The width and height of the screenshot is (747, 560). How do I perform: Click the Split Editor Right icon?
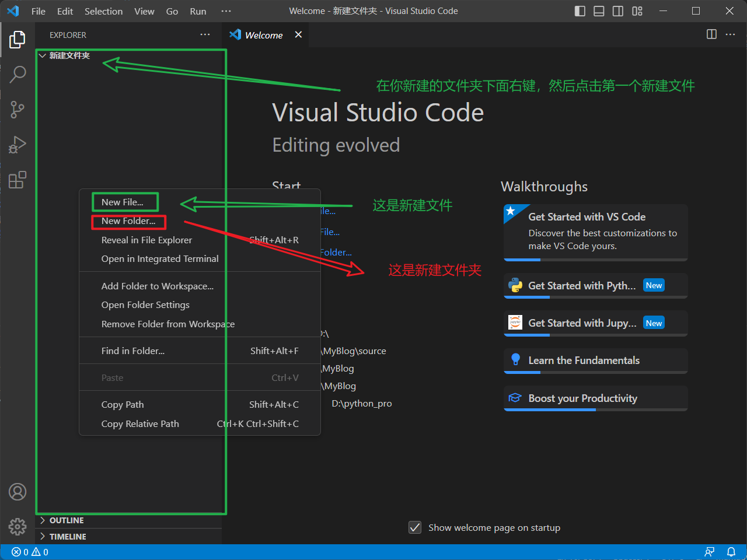711,34
